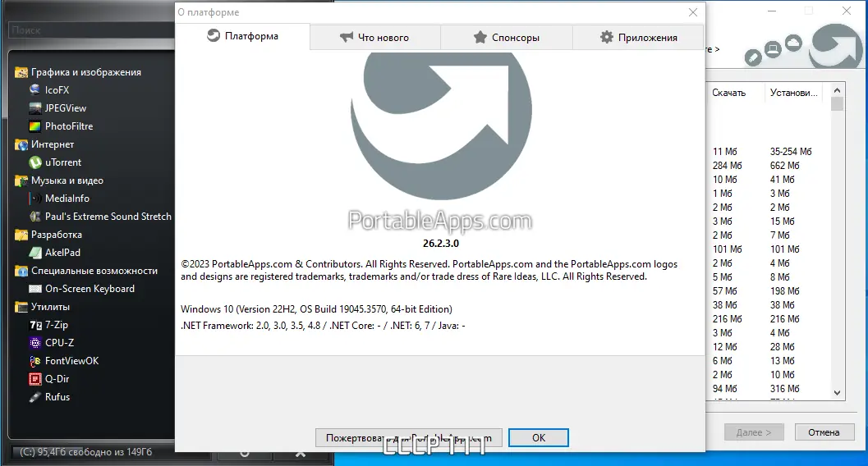Screen dimensions: 868x466
Task: Click the Windows 10 version info line
Action: (x=316, y=309)
